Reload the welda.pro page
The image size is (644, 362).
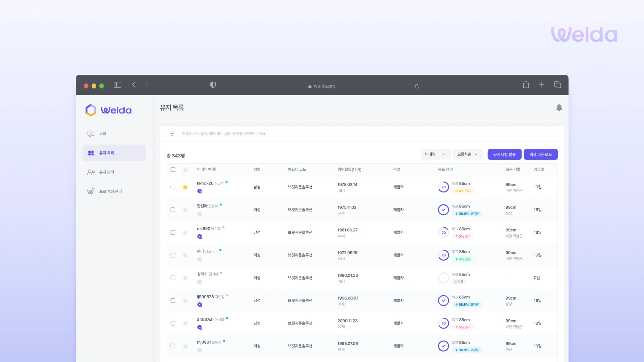tap(417, 86)
